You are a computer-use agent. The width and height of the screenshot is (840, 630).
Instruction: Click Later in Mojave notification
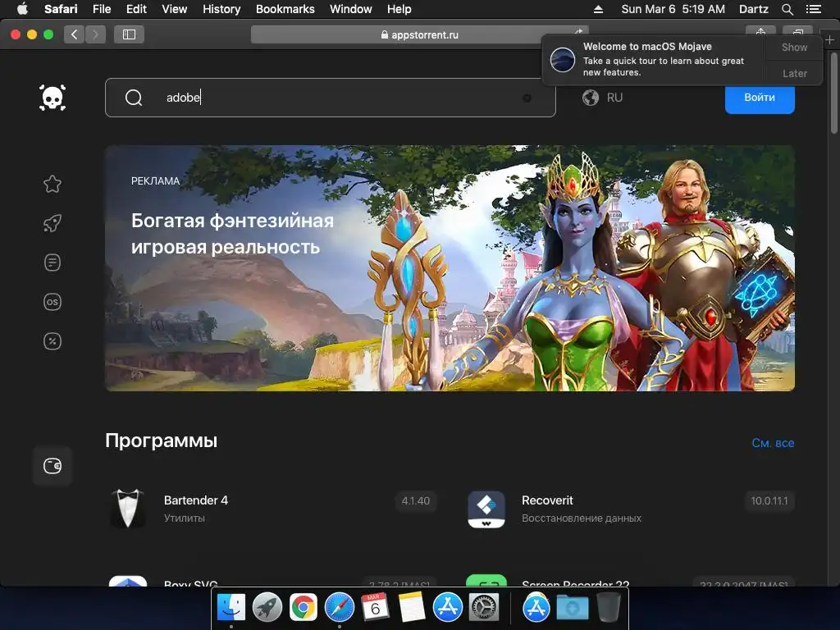794,73
